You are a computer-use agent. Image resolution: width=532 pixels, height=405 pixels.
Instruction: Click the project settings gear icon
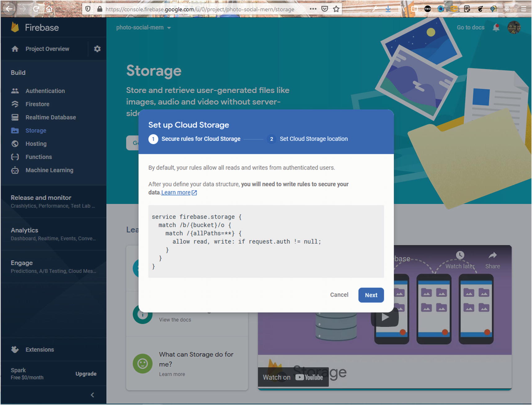[97, 49]
